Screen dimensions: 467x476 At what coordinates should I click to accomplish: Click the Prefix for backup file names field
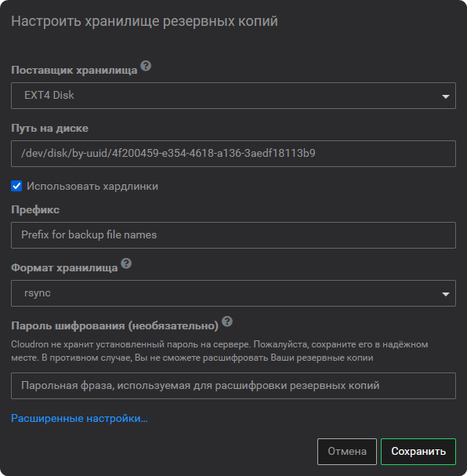pos(233,235)
